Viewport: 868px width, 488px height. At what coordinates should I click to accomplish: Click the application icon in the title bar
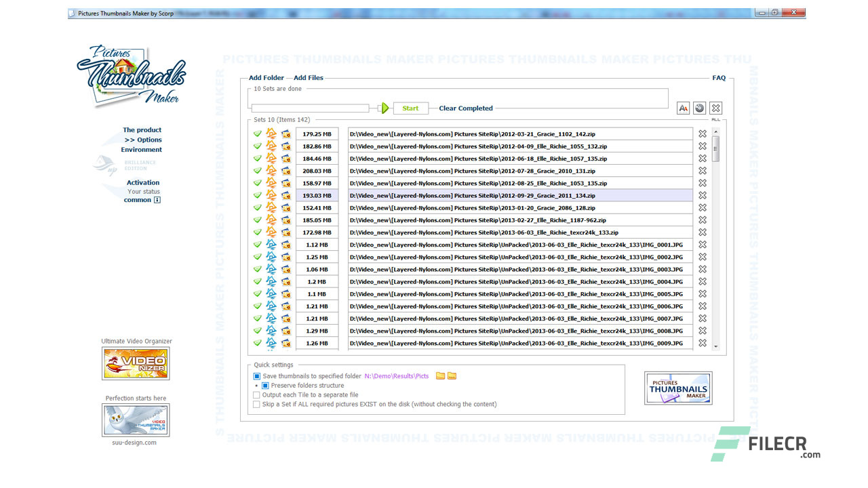(73, 13)
